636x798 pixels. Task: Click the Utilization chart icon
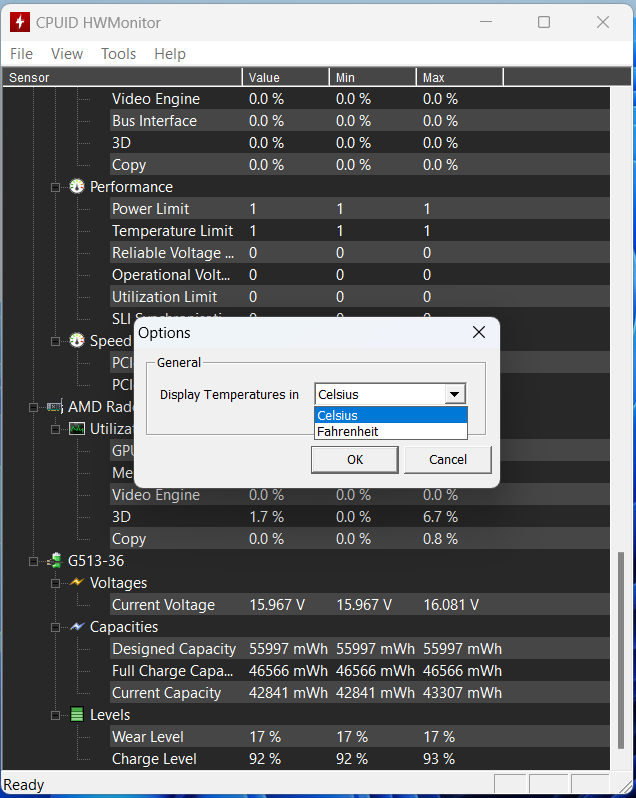77,429
